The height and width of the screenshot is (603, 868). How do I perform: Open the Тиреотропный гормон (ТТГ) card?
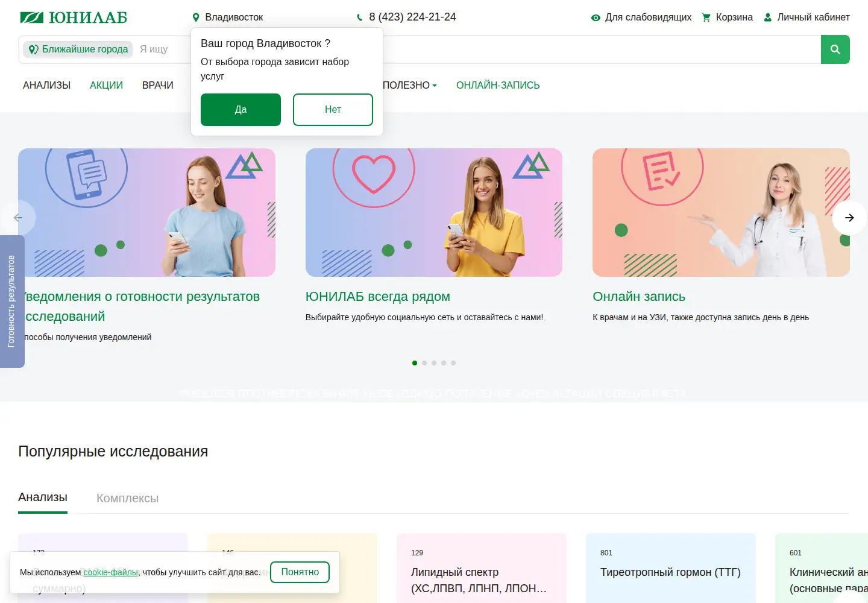[x=671, y=568]
